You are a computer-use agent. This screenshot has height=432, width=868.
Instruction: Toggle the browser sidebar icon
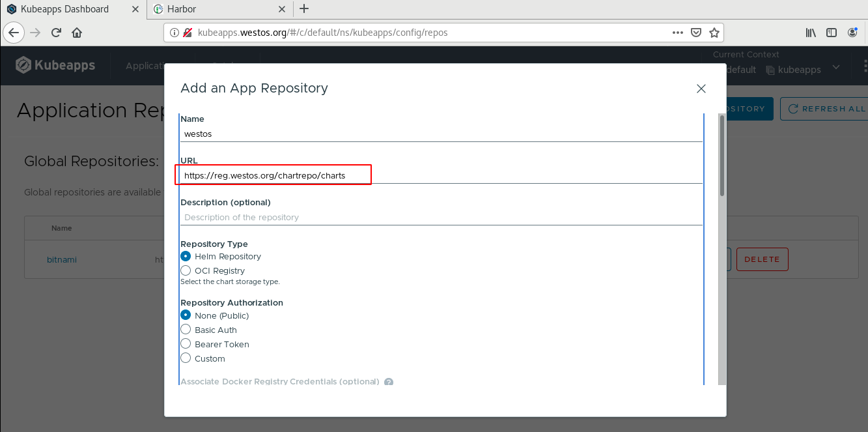(832, 32)
